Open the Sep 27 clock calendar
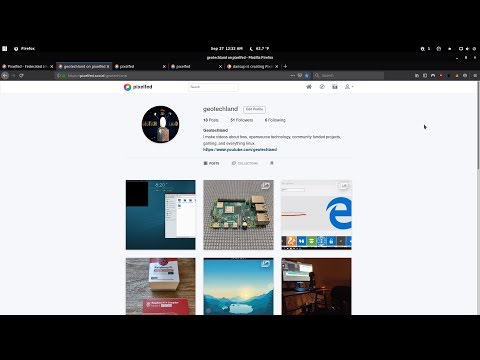The image size is (480, 360). 227,49
